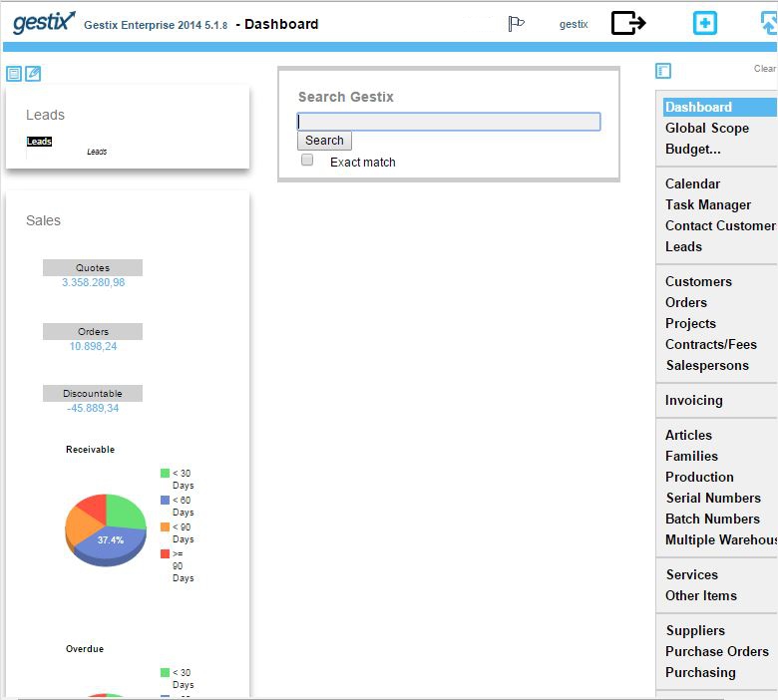Click the red >= 90 Days legend swatch

[x=165, y=553]
